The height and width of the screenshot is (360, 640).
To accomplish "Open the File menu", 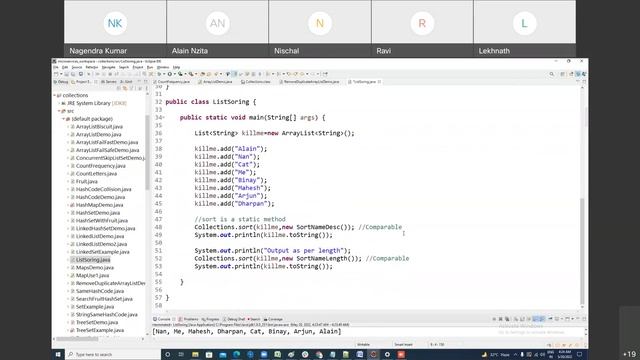I will pyautogui.click(x=56, y=67).
